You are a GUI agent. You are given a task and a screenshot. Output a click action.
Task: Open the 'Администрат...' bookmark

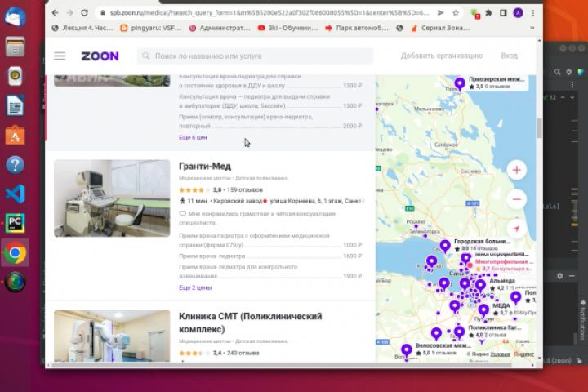click(x=220, y=28)
